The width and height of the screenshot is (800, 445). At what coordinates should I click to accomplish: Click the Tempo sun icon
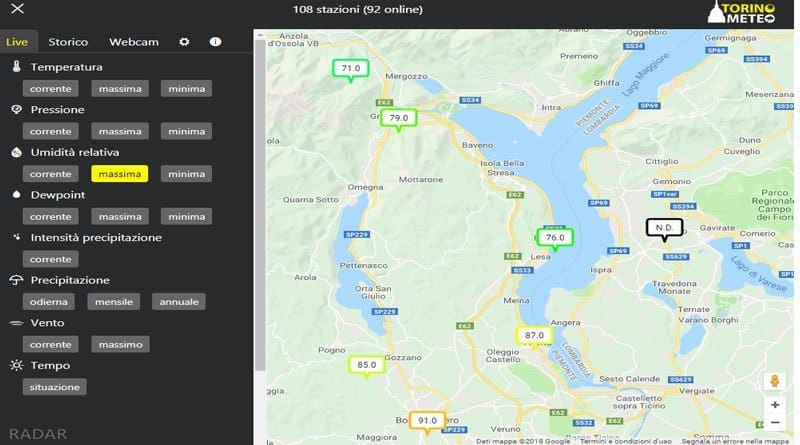(16, 365)
